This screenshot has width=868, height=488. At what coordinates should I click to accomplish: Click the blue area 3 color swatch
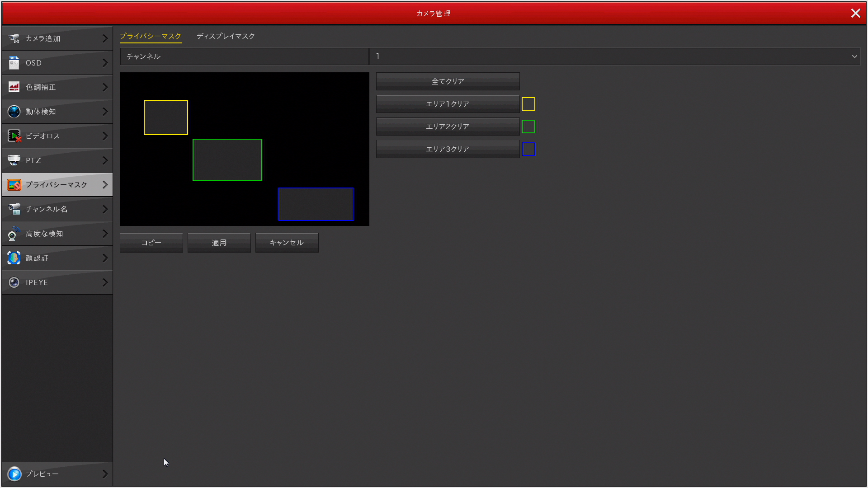pyautogui.click(x=528, y=149)
